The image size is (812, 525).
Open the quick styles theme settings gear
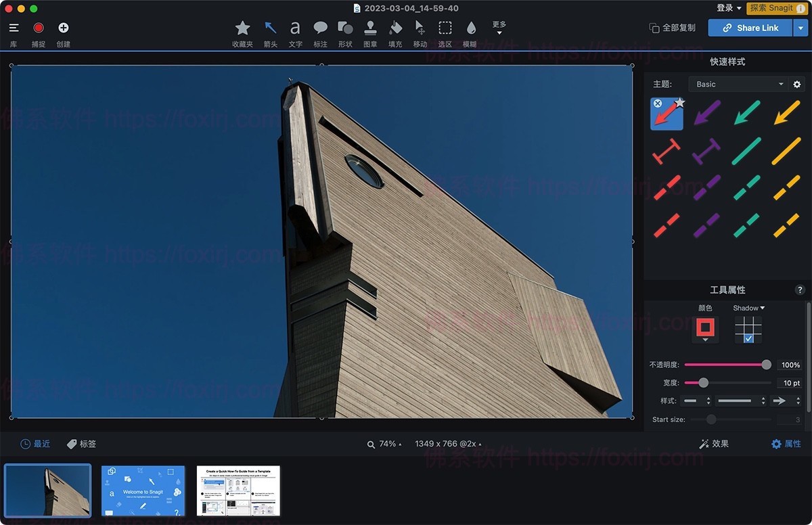[797, 84]
